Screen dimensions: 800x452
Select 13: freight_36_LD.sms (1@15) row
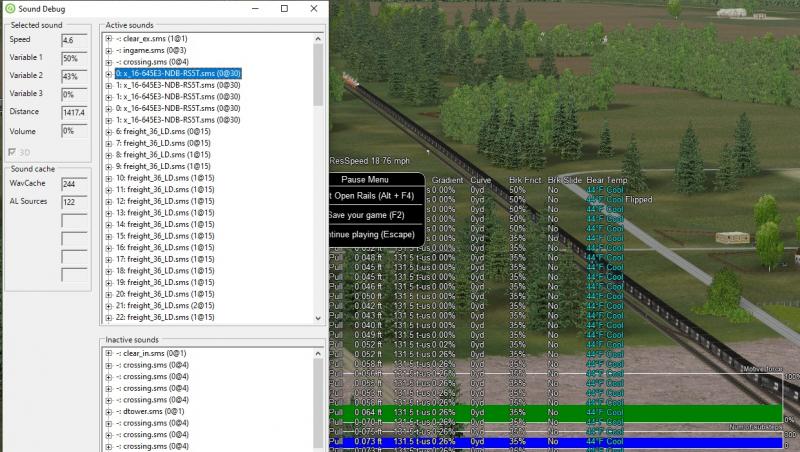tap(165, 213)
